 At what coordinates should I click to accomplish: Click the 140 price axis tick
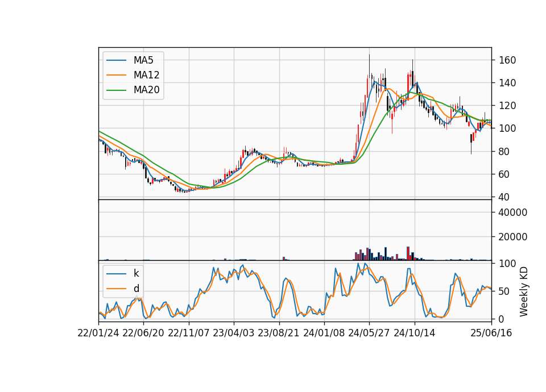pos(507,83)
